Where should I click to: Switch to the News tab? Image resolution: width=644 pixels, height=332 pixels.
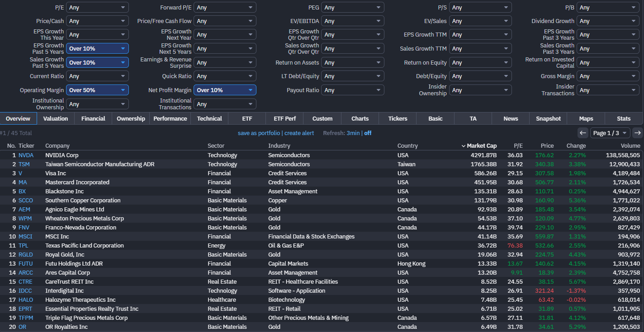pyautogui.click(x=511, y=118)
